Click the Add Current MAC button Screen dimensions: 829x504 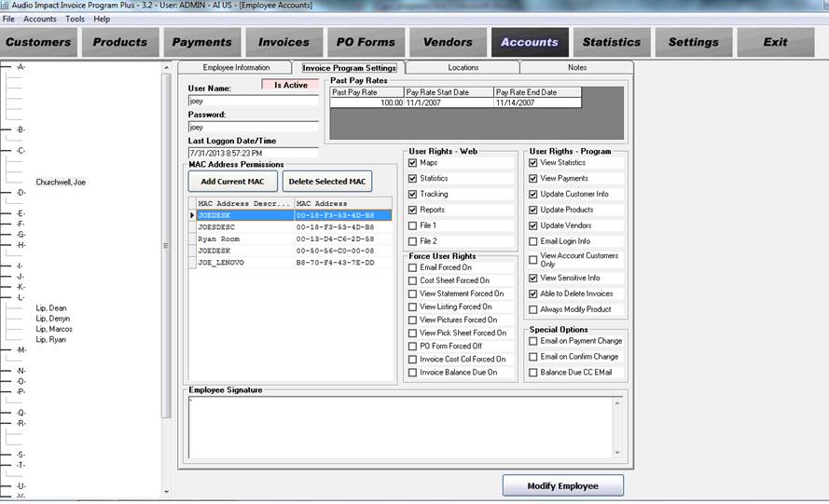click(232, 181)
